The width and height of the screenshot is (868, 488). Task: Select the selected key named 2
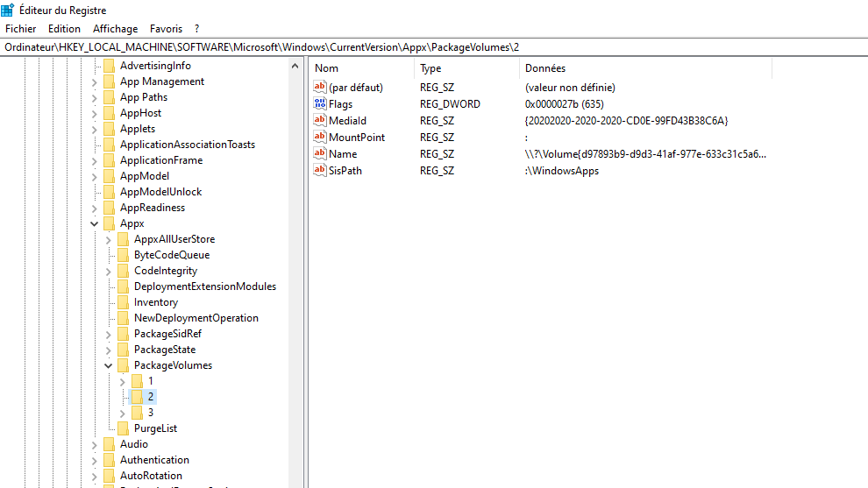151,397
